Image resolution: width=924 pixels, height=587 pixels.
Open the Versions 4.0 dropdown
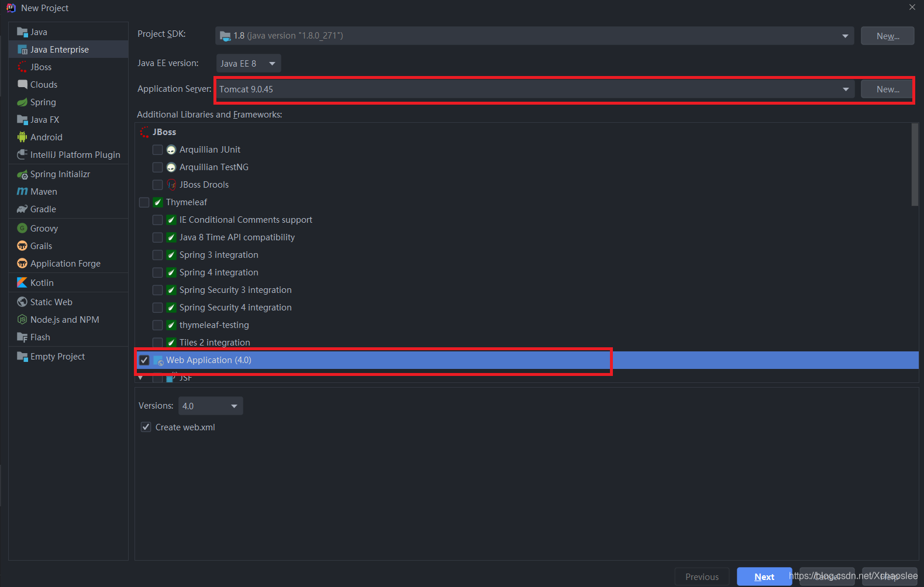click(x=211, y=406)
